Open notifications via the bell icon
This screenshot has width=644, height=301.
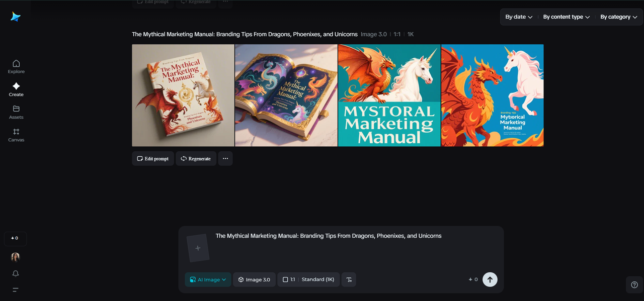click(x=15, y=273)
